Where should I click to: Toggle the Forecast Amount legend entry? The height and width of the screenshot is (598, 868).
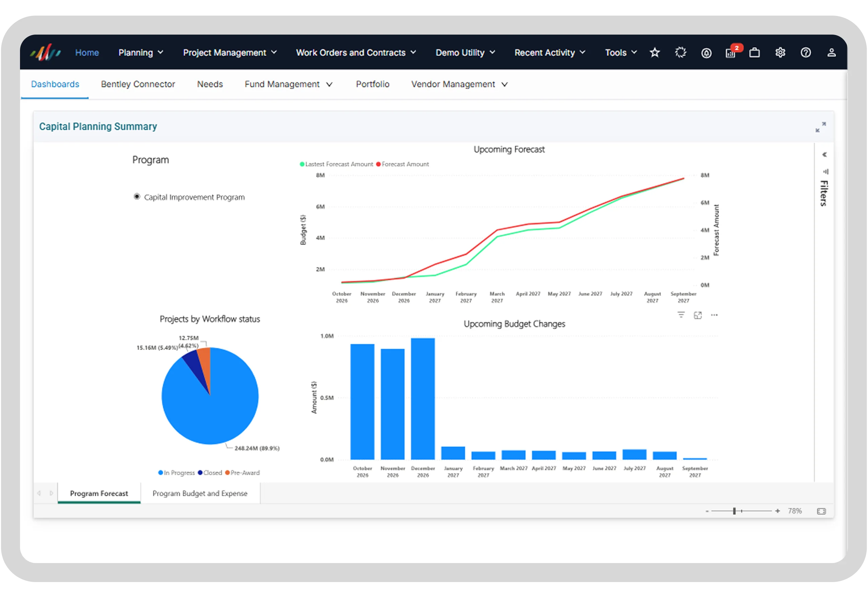pos(402,164)
